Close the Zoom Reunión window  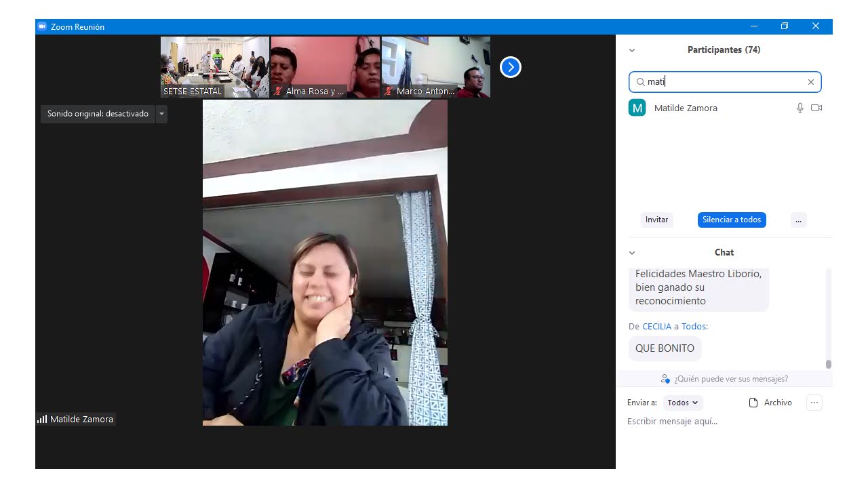coord(816,26)
